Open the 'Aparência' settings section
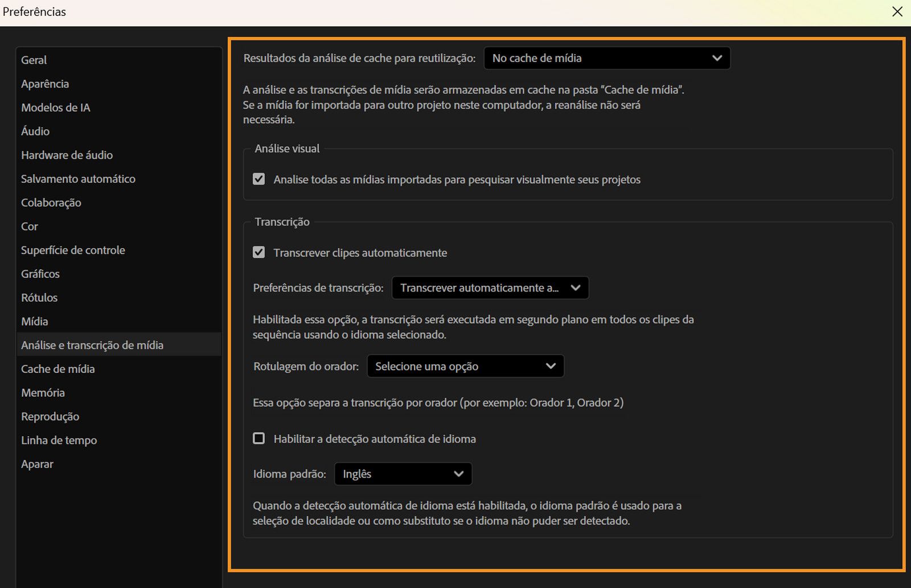Screen dimensions: 911x588 click(x=44, y=84)
